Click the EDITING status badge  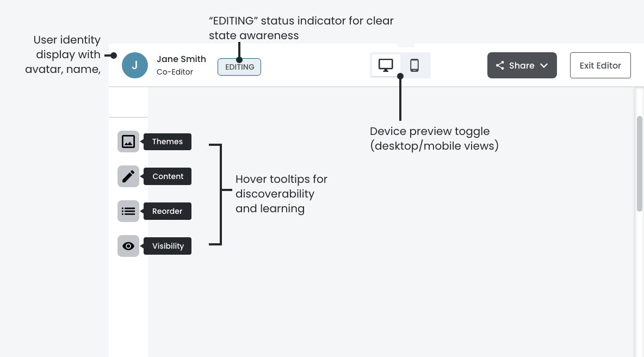pos(239,67)
